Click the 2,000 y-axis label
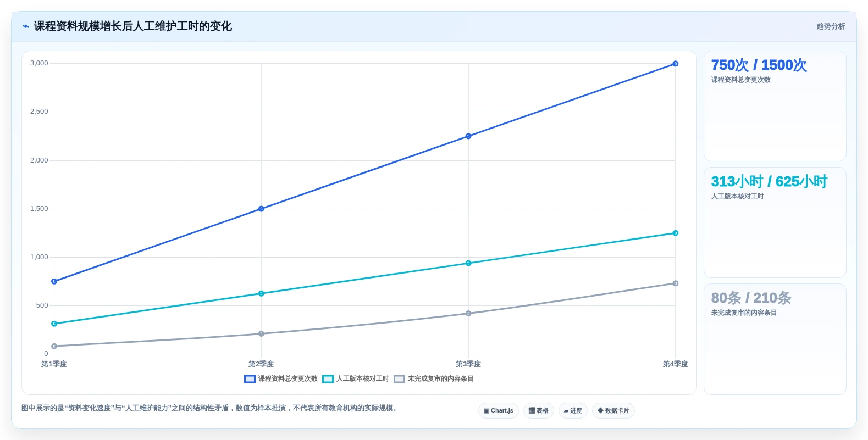 pyautogui.click(x=39, y=160)
